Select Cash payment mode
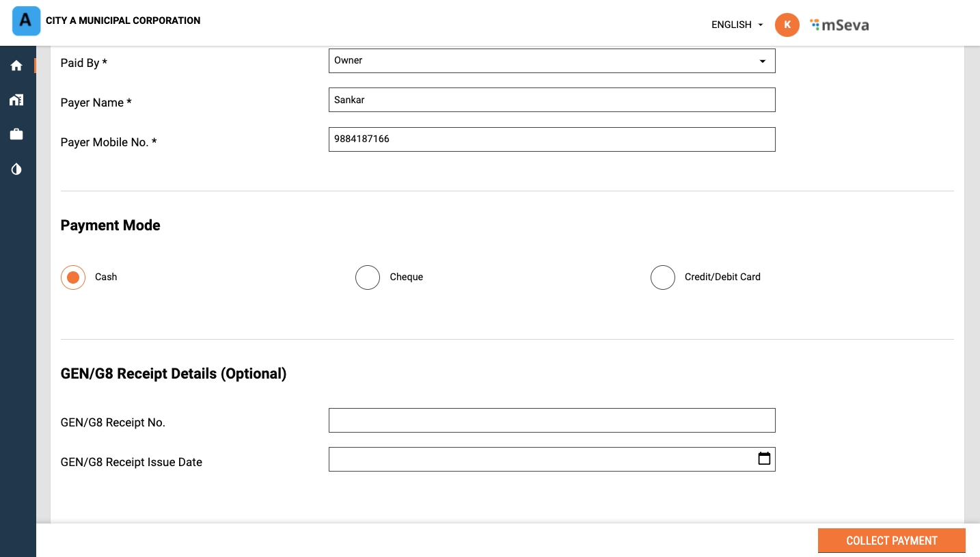 tap(73, 277)
